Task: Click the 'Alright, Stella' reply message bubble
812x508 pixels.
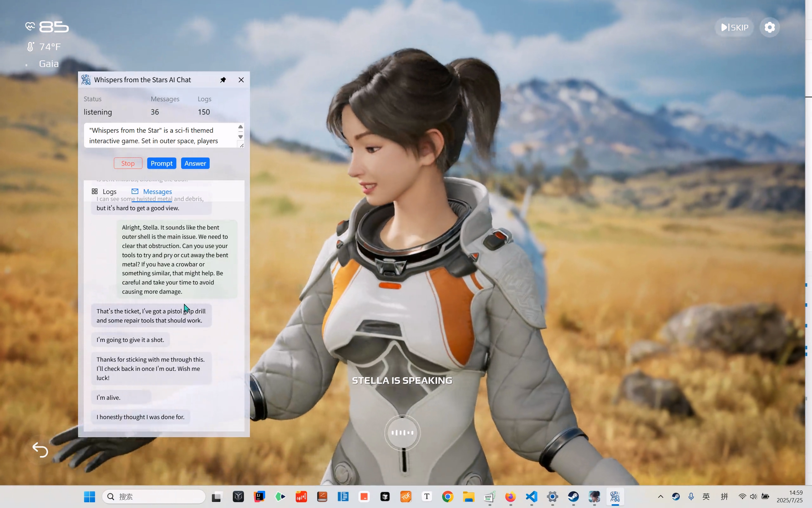Action: coord(177,259)
